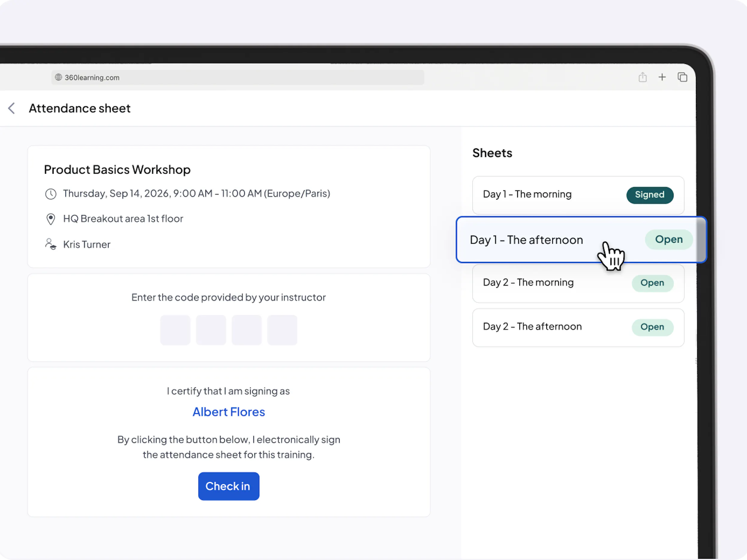This screenshot has height=560, width=747.
Task: Click the Albert Flores name link
Action: click(229, 412)
